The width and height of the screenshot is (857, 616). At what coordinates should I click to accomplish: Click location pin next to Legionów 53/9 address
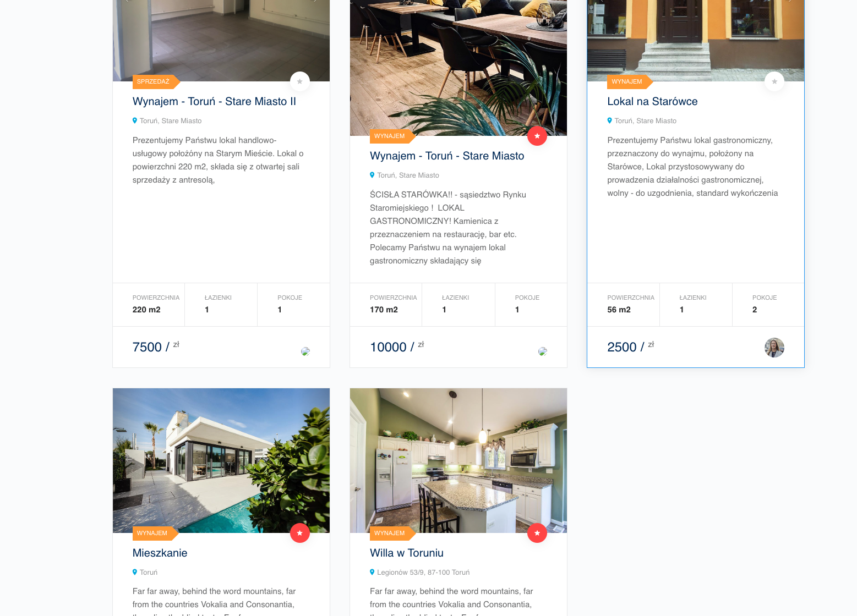click(372, 572)
